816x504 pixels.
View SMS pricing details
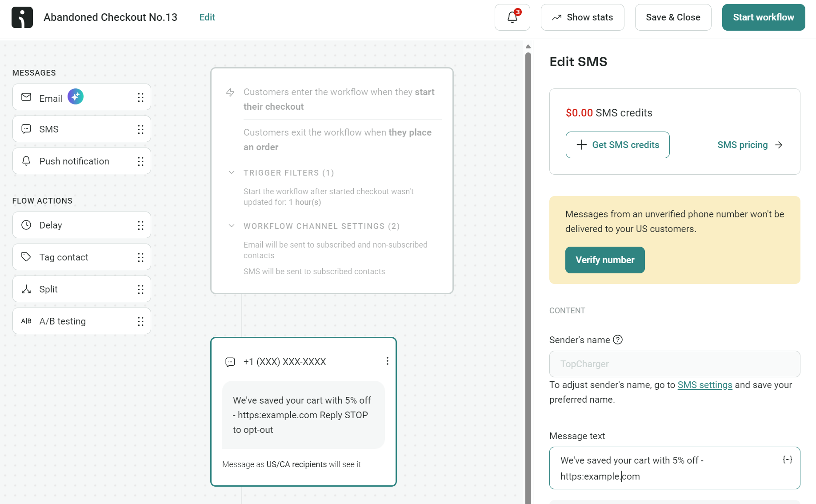[x=742, y=145]
